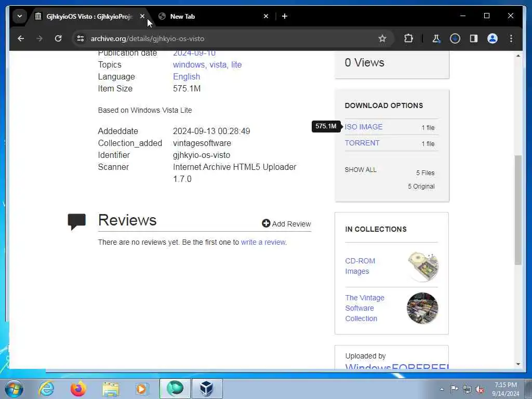532x399 pixels.
Task: Go forward with the forward arrow
Action: [x=39, y=38]
